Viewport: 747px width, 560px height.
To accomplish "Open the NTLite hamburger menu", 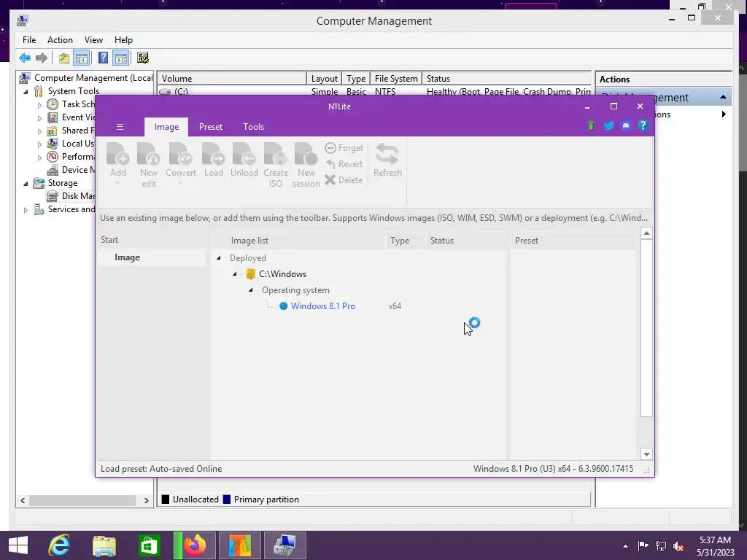I will (x=120, y=127).
